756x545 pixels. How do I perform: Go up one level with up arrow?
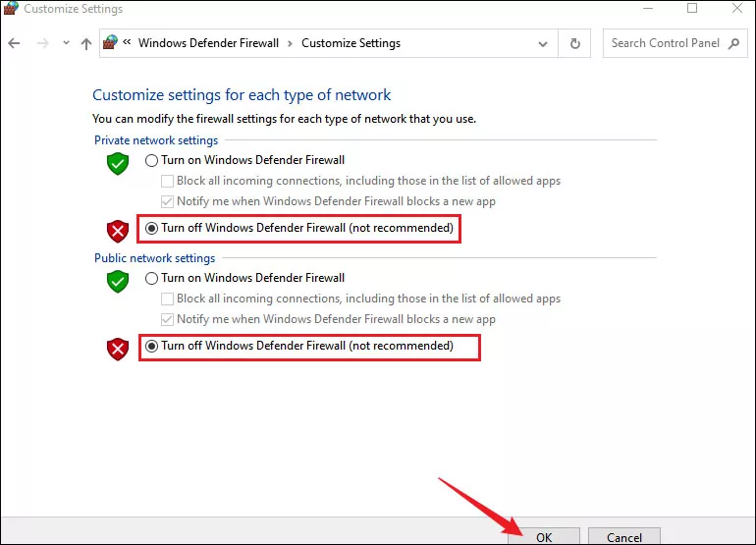tap(86, 44)
